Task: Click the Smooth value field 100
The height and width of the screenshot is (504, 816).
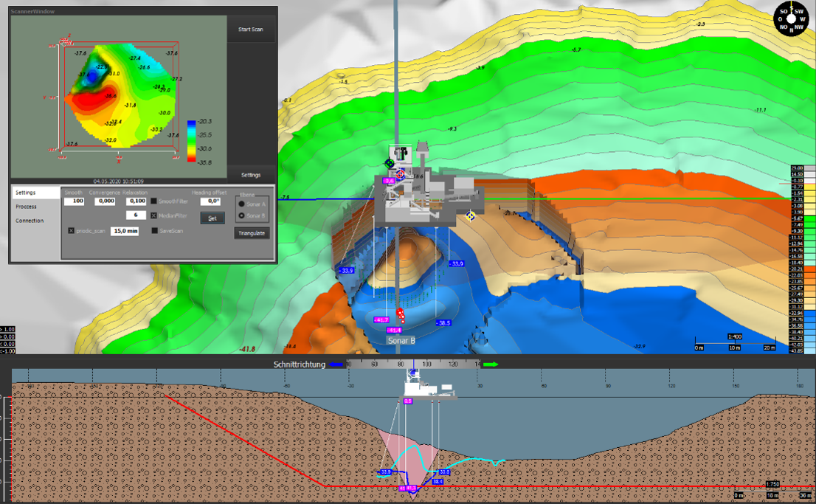Action: (75, 201)
